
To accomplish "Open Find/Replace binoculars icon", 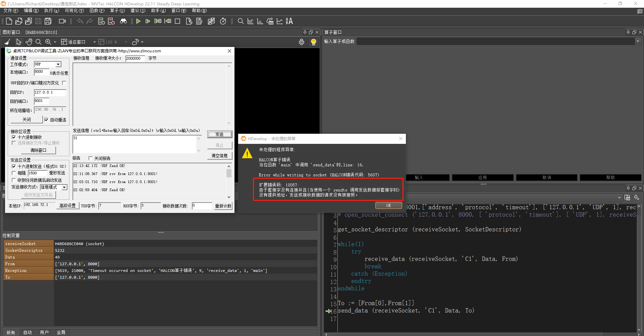I will coord(123,21).
